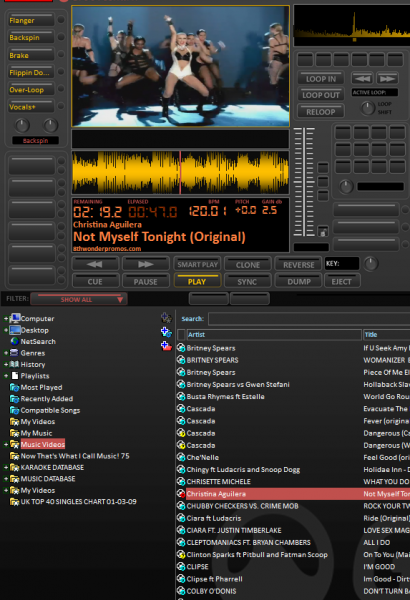Expand the MUSIC DATABASE tree node
Screen dimensions: 410x600
(6, 479)
